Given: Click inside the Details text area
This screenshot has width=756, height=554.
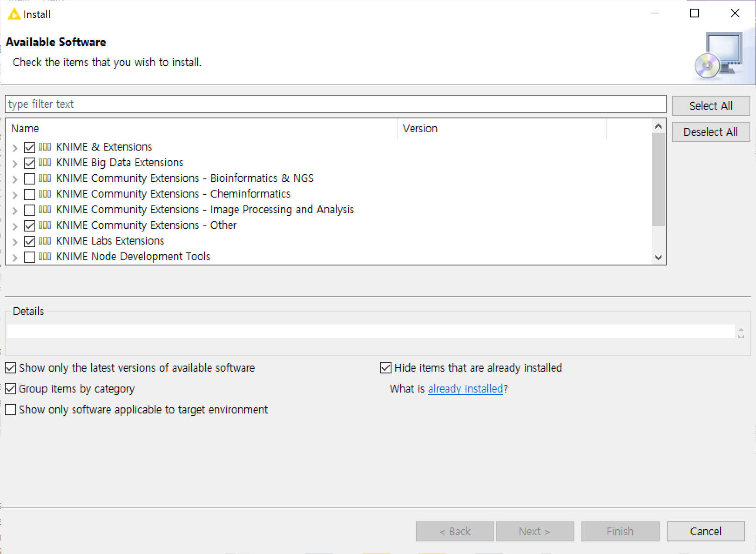Looking at the screenshot, I should point(371,331).
